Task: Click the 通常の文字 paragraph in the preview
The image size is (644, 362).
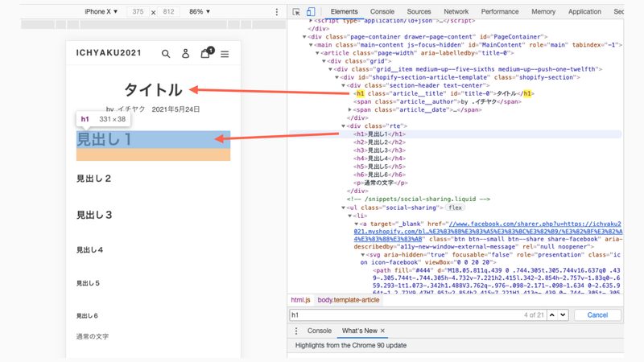Action: click(93, 336)
